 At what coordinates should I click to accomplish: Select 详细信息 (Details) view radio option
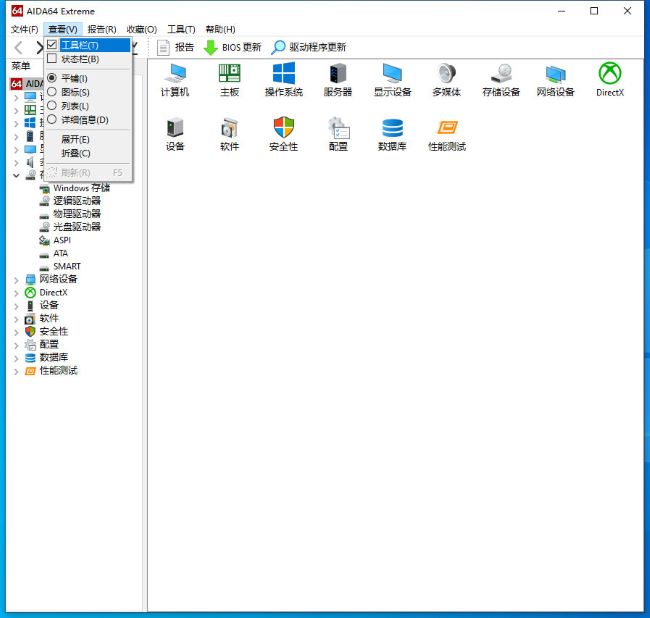click(x=84, y=119)
